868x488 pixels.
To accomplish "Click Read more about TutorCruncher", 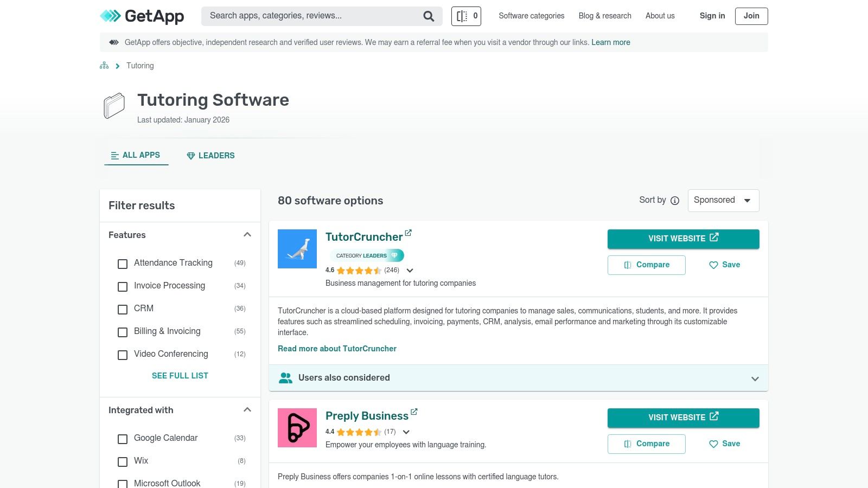I will (337, 349).
